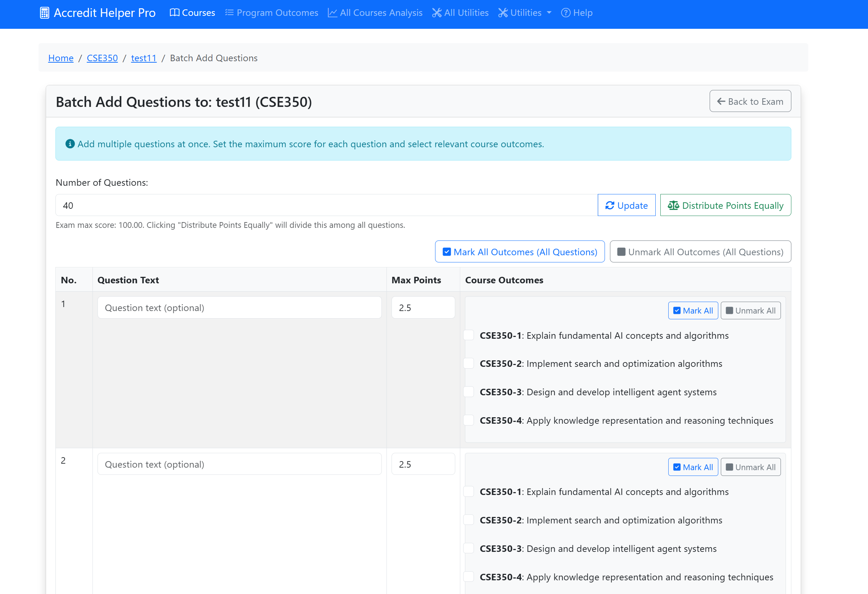This screenshot has width=868, height=594.
Task: Check CSE350-2 outcome for question 2
Action: click(x=469, y=519)
